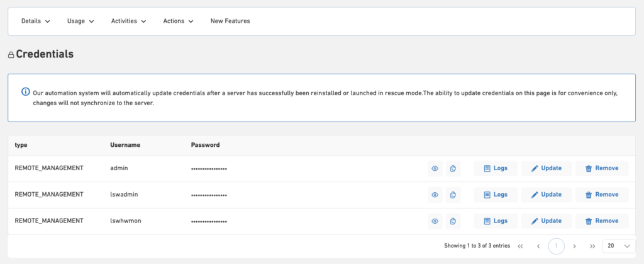Image resolution: width=644 pixels, height=264 pixels.
Task: Update the lswadmin credential
Action: [x=546, y=195]
